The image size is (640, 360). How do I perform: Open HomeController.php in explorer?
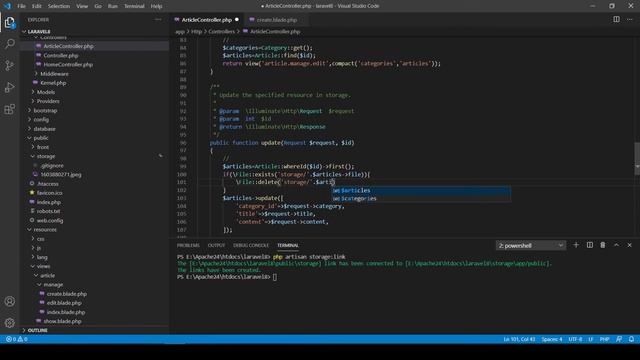(x=68, y=64)
